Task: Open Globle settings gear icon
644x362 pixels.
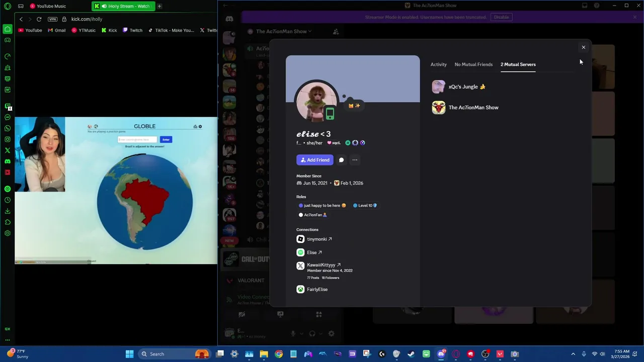Action: [x=200, y=126]
